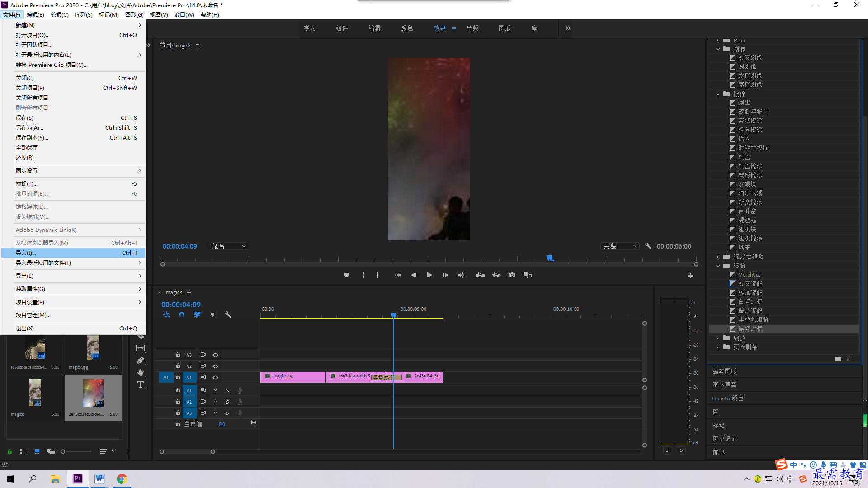868x488 pixels.
Task: Select 保存(S) menu entry
Action: [x=73, y=118]
